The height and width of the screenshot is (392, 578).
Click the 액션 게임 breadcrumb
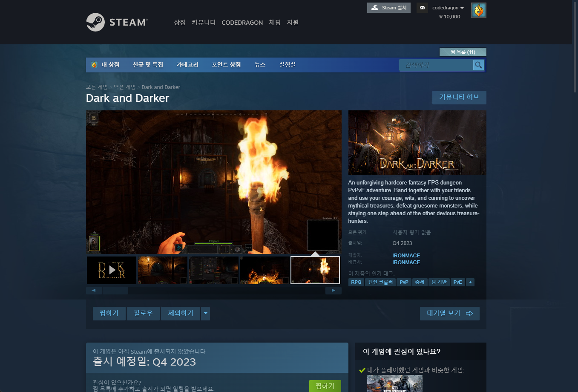click(124, 87)
